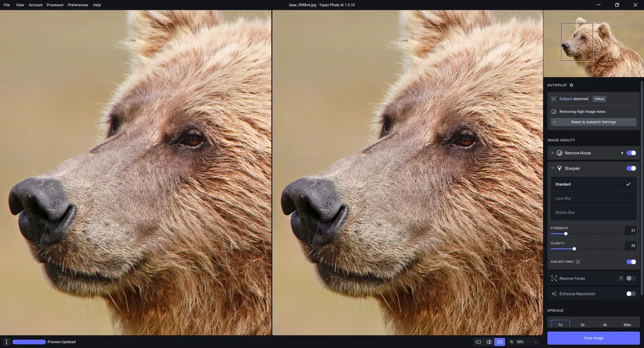Open the zoom level dropdown arrow
Viewport: 644px width, 348px height.
click(536, 342)
